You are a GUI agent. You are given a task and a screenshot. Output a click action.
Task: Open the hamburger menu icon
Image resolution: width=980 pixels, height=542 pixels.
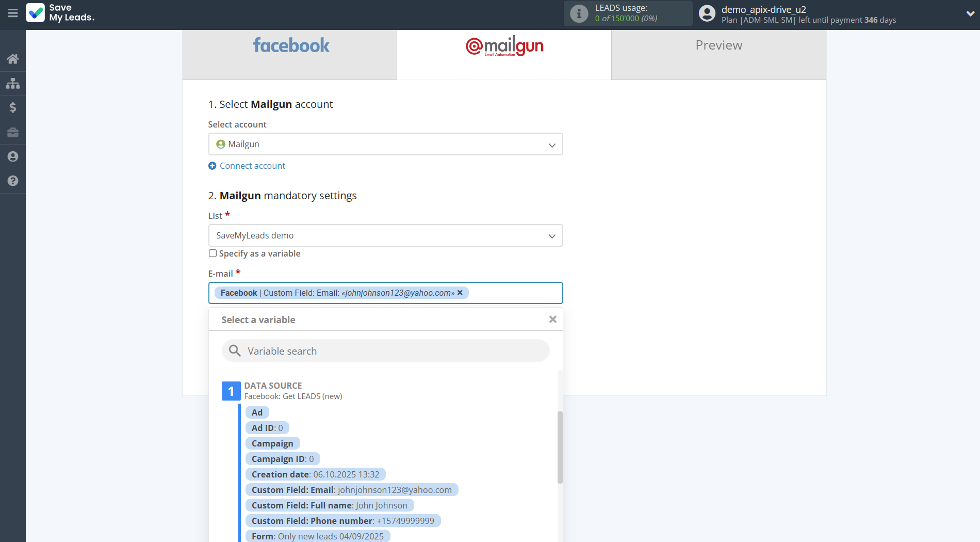(13, 13)
